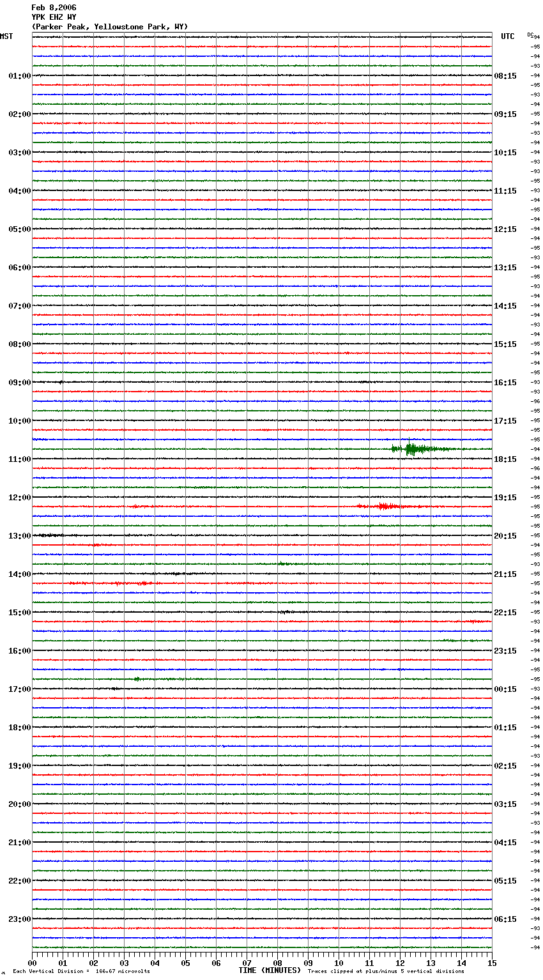Image resolution: width=543 pixels, height=980 pixels.
Task: Select the 13:00 MST time label
Action: coord(20,536)
